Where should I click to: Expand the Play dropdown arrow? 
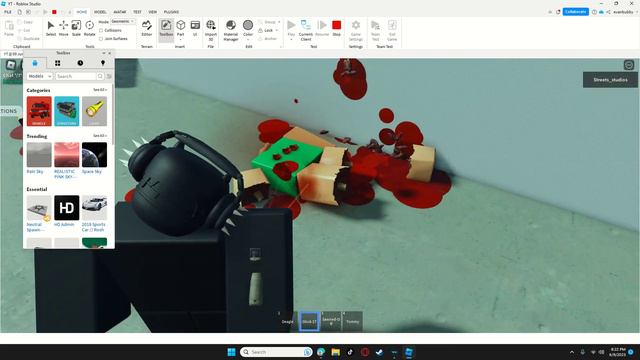coord(291,40)
